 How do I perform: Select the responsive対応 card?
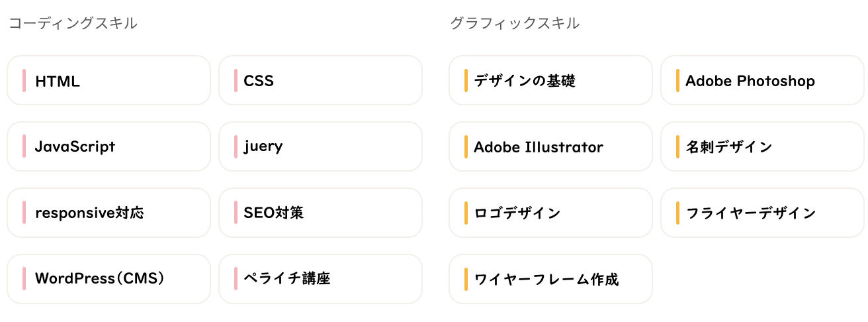coord(108,213)
